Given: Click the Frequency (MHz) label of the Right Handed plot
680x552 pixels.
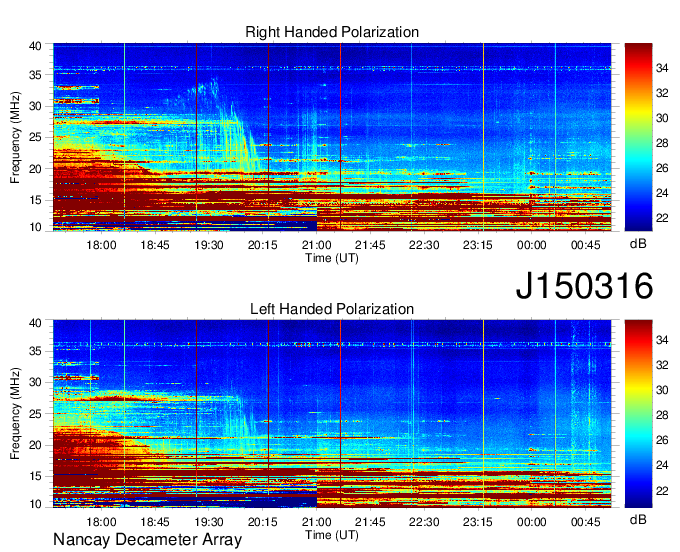Looking at the screenshot, I should [15, 137].
